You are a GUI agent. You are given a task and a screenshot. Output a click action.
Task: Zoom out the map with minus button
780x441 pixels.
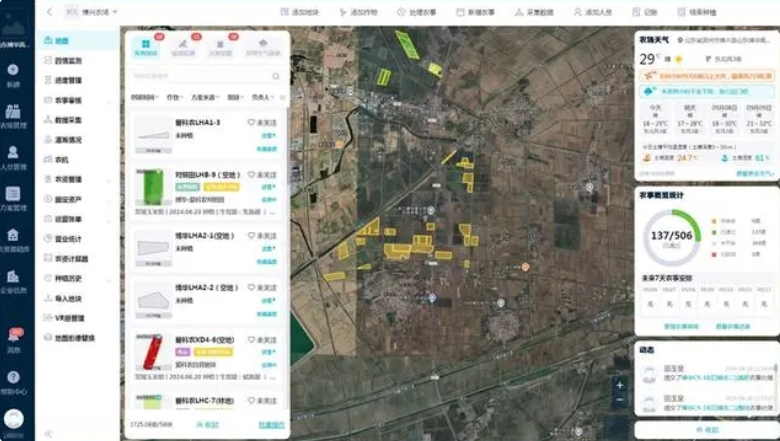[x=619, y=399]
